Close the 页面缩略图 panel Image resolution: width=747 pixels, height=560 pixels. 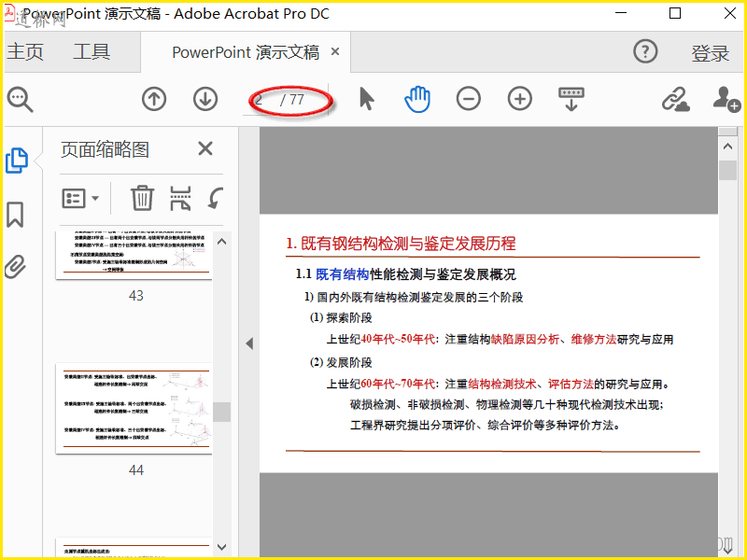[205, 148]
